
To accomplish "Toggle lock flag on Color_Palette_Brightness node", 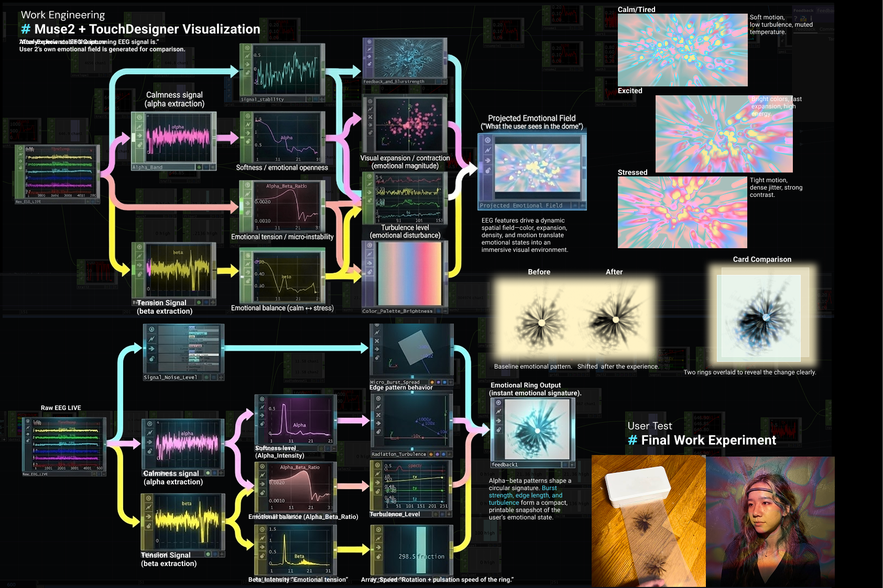I will click(x=369, y=272).
